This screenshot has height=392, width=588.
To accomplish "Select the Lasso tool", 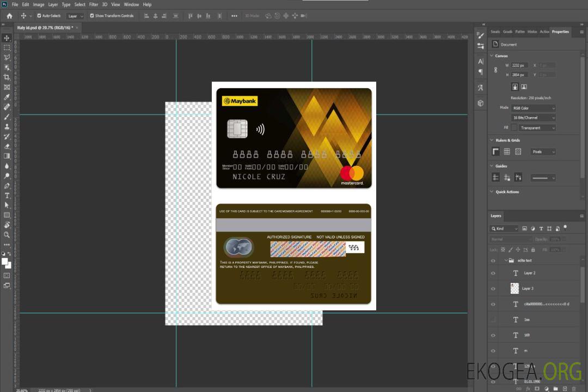I will [7, 57].
